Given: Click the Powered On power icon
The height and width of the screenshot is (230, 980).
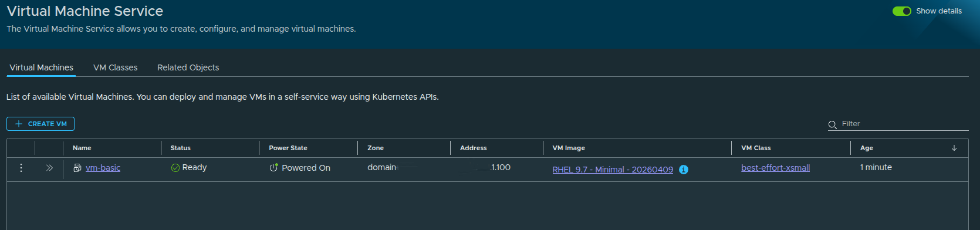Looking at the screenshot, I should [x=273, y=168].
